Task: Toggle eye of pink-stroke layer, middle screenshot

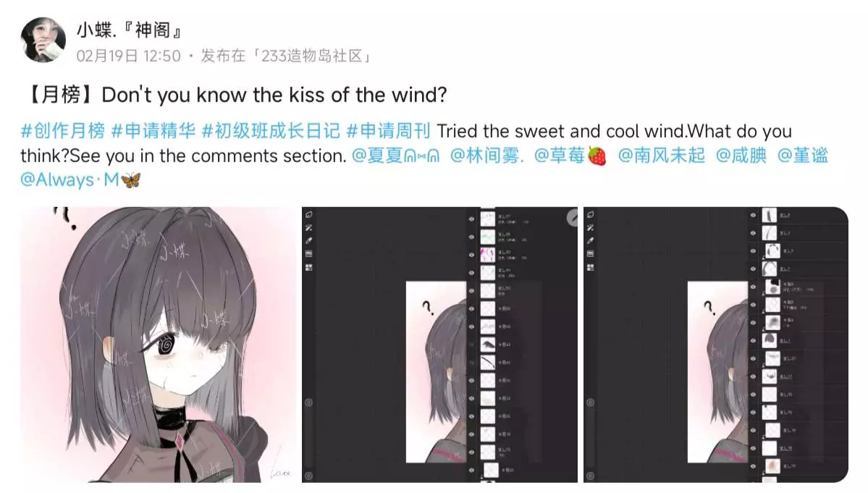Action: click(x=471, y=255)
